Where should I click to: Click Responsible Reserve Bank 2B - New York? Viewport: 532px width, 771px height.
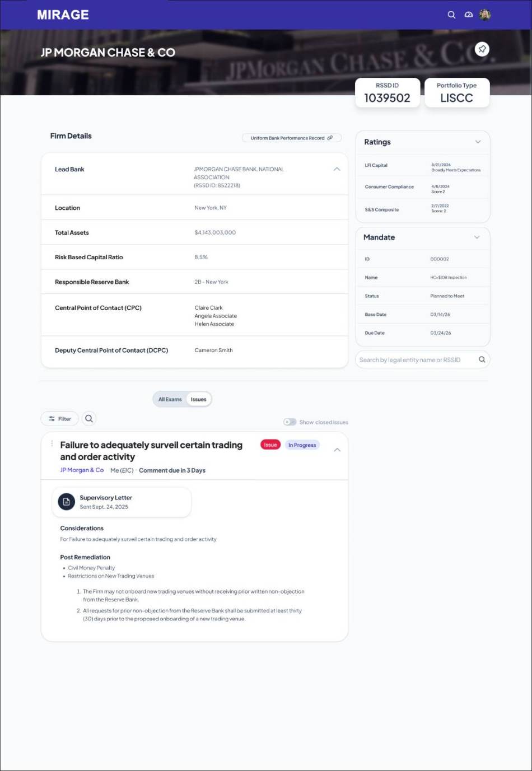(211, 282)
